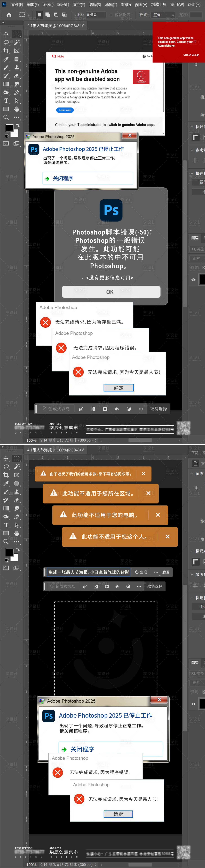This screenshot has width=205, height=868.
Task: Swap foreground and background colors in upper toolbar
Action: click(x=18, y=125)
